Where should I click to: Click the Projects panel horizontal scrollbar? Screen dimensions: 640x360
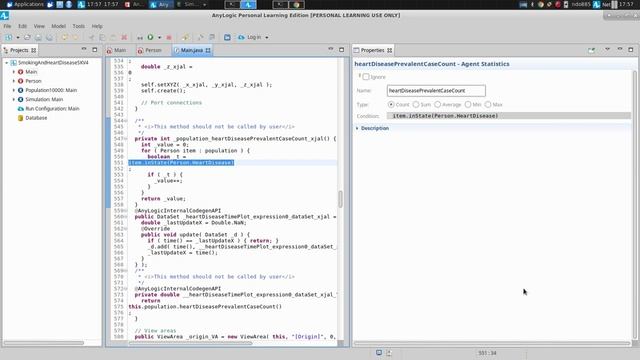point(44,343)
